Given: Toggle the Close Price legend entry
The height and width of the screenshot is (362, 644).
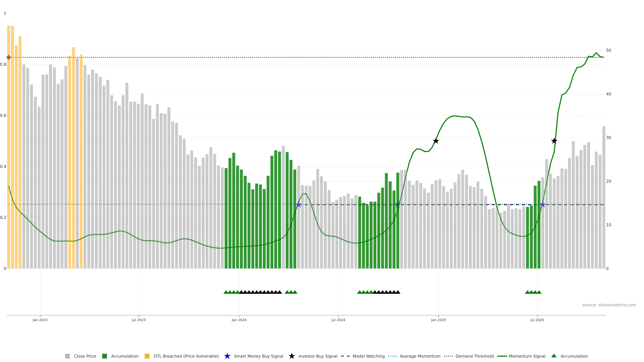Looking at the screenshot, I should coord(85,356).
